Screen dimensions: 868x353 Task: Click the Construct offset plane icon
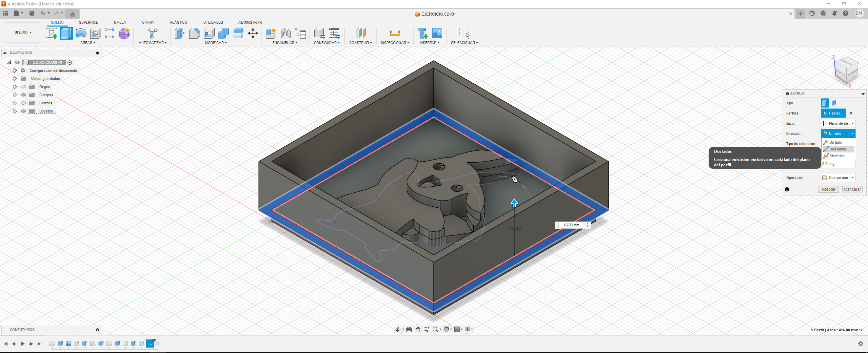[360, 33]
